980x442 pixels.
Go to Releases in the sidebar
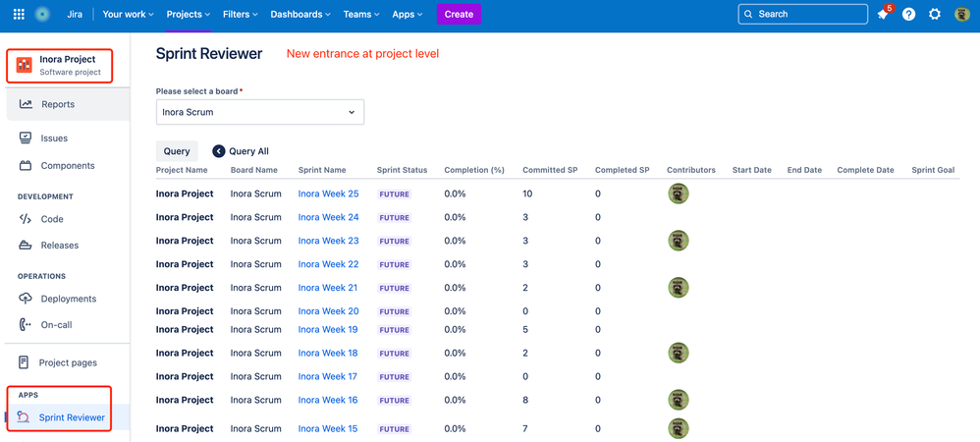[59, 246]
